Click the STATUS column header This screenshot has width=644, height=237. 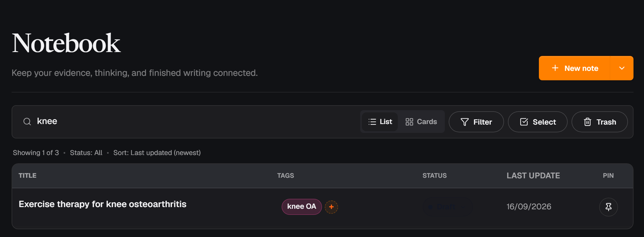coord(434,176)
